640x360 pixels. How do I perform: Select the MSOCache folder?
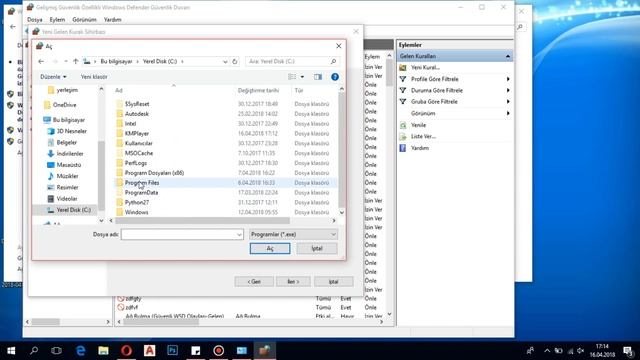pos(139,153)
